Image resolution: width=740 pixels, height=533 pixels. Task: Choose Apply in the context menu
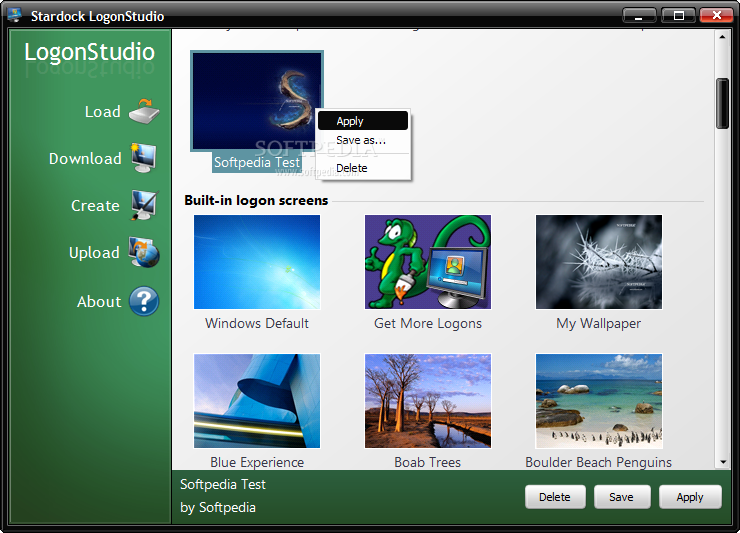point(362,121)
